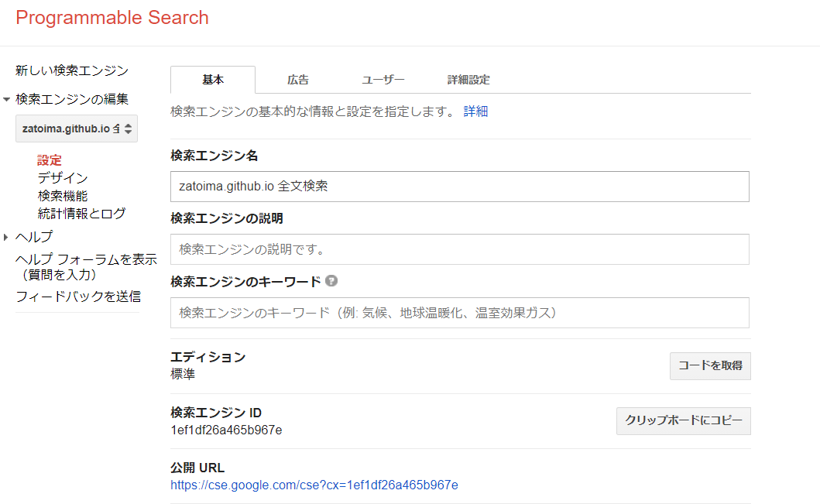Open the zatoima.github.io search engine dropdown
The height and width of the screenshot is (504, 820).
click(77, 129)
